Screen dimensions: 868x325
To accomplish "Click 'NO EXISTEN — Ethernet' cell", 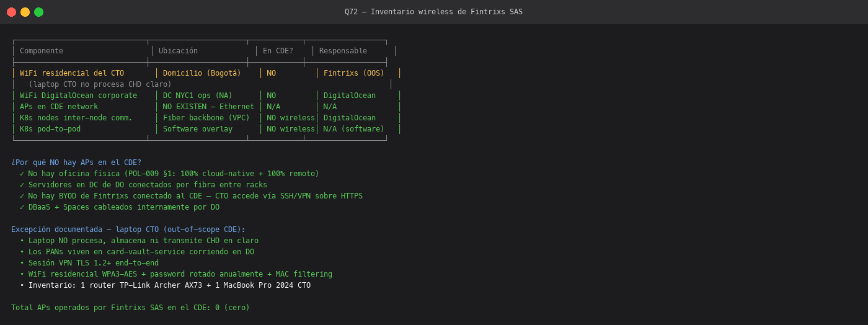I will pyautogui.click(x=208, y=107).
